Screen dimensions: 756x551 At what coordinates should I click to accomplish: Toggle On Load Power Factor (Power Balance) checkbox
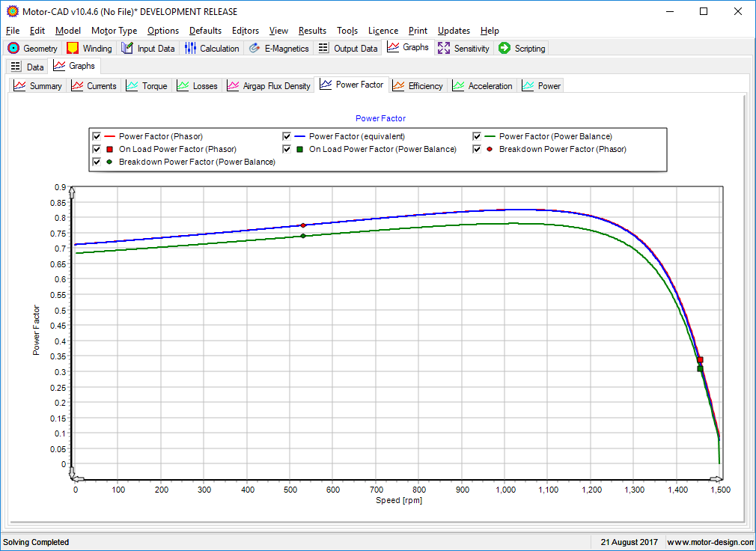click(x=287, y=149)
